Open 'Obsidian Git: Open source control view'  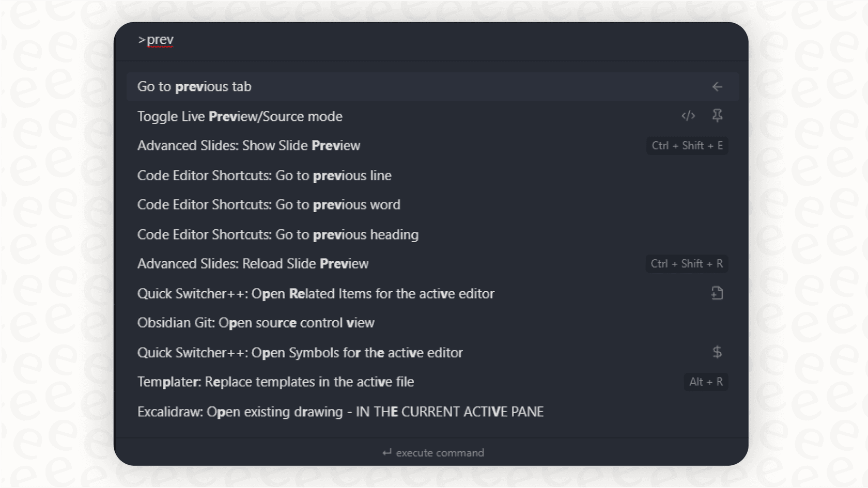tap(255, 323)
